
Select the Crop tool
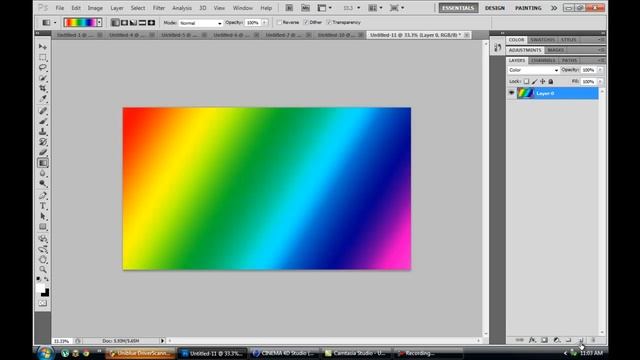pyautogui.click(x=43, y=88)
